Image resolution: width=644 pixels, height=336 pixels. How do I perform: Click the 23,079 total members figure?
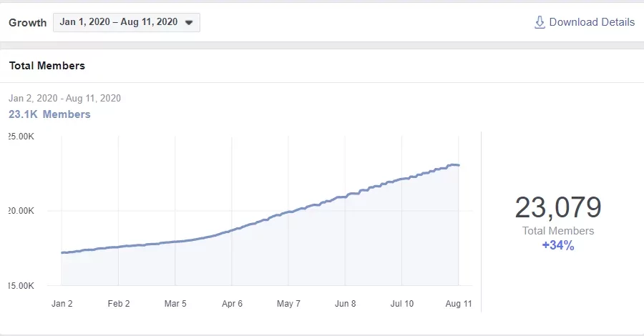click(x=558, y=207)
